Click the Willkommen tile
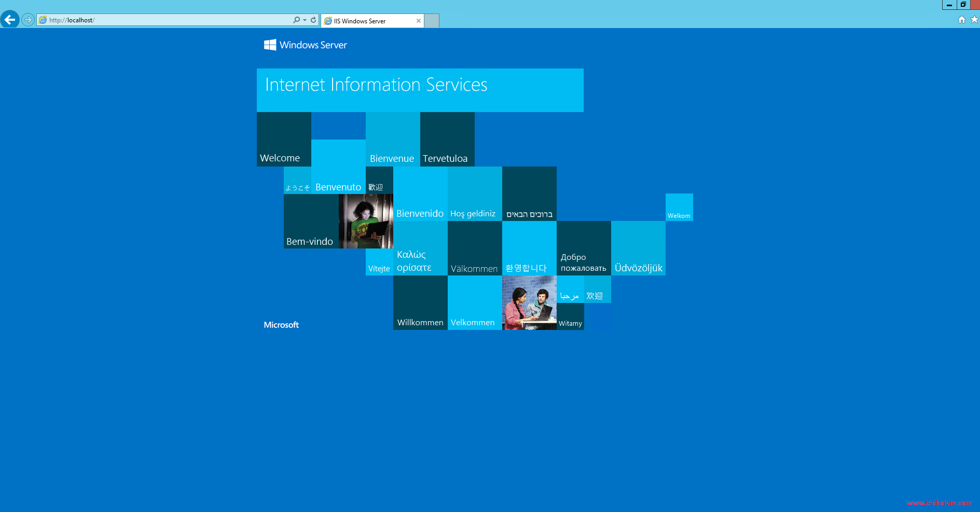Image resolution: width=980 pixels, height=512 pixels. click(x=420, y=302)
